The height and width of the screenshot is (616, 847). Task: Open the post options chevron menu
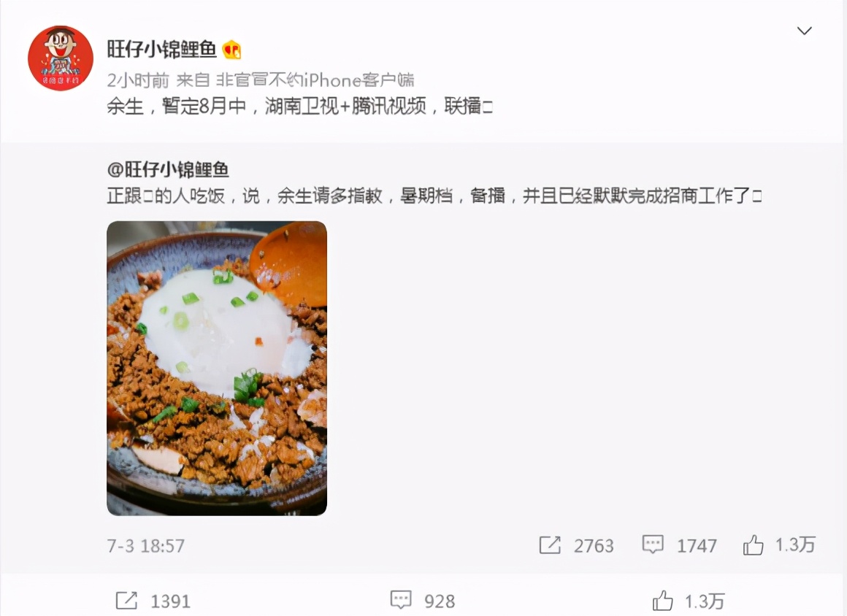[805, 31]
